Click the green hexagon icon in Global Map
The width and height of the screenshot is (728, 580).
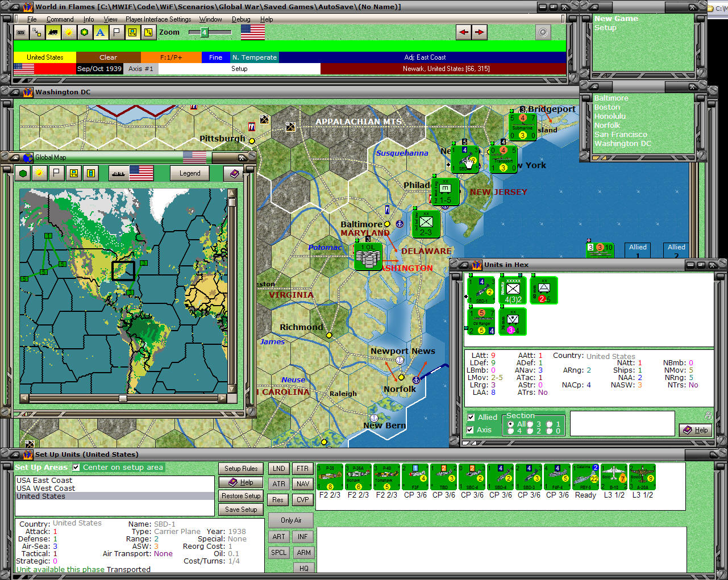(23, 173)
